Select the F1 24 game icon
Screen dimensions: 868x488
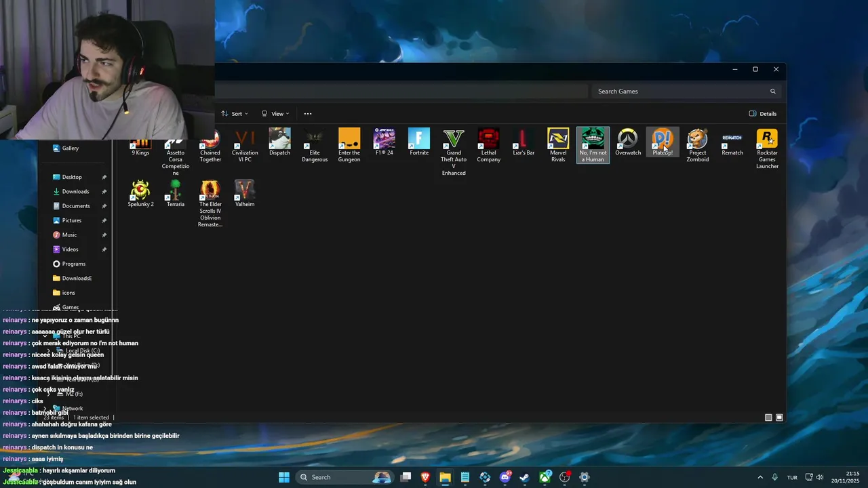coord(384,142)
